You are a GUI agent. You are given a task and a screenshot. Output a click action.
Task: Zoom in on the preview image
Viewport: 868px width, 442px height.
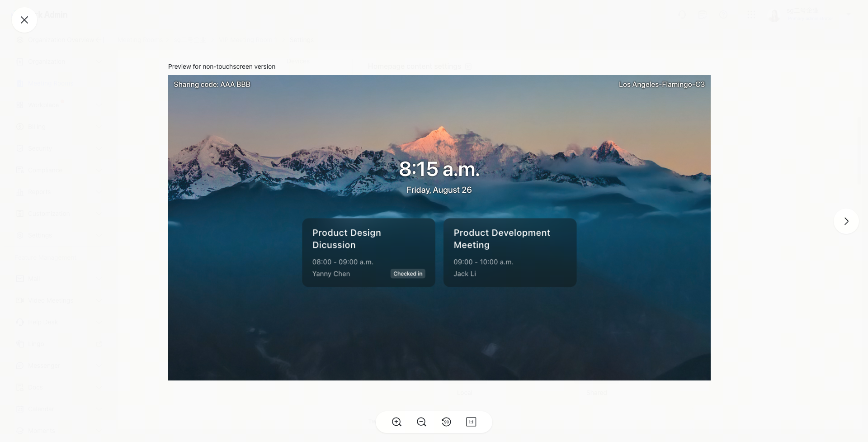click(396, 422)
